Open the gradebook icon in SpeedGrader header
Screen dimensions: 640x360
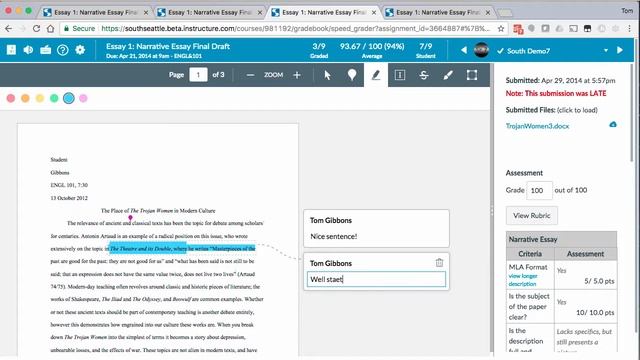(x=11, y=50)
